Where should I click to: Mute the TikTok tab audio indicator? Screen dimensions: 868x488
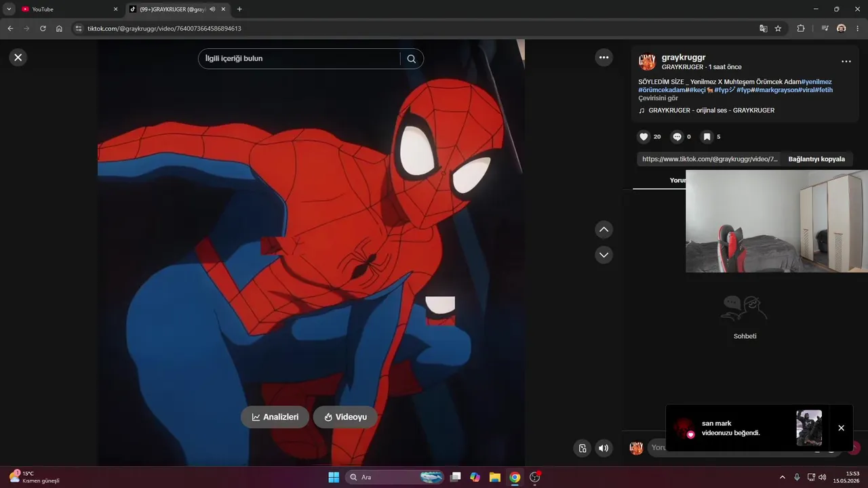pyautogui.click(x=212, y=9)
